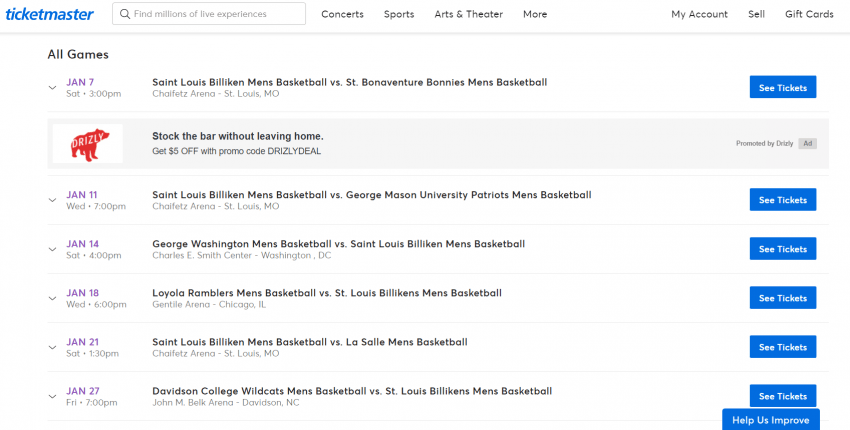The image size is (850, 430).
Task: Click John M. Belk Arena - Davidson venue text
Action: 226,403
